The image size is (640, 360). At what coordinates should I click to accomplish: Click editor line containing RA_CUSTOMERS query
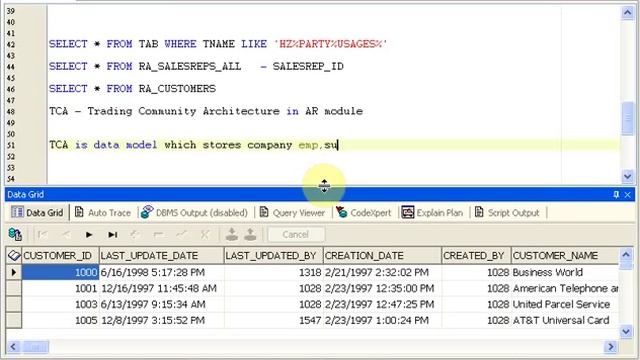132,89
